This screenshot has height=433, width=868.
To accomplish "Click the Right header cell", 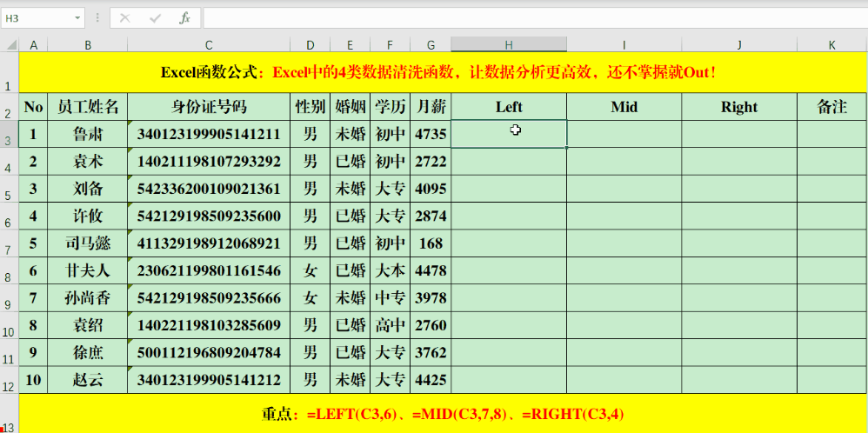I will tap(739, 107).
